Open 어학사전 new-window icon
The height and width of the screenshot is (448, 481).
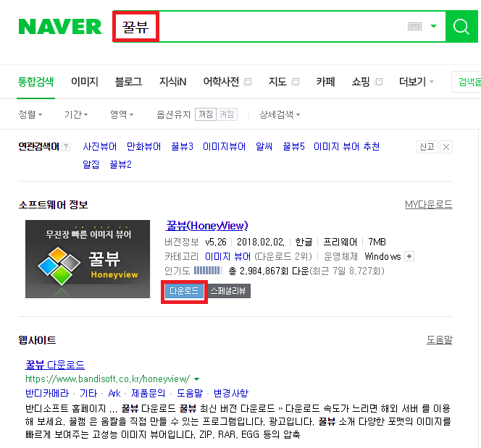tap(247, 82)
